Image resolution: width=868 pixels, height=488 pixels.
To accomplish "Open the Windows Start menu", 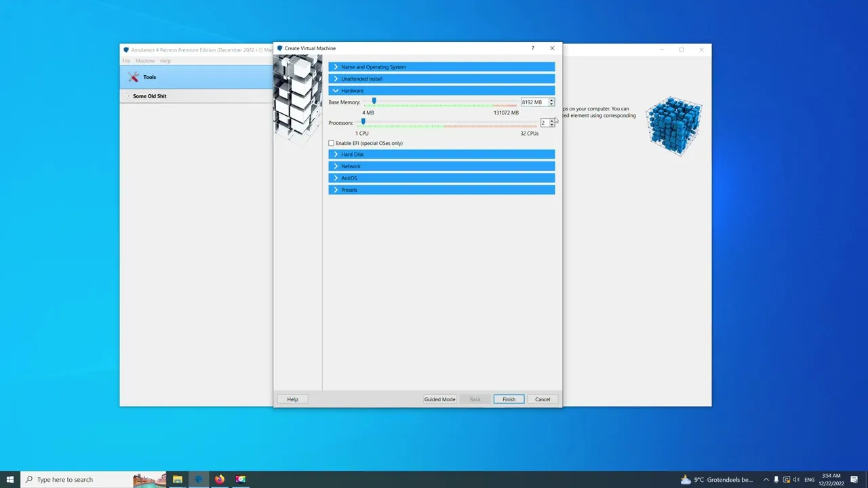I will click(x=10, y=479).
